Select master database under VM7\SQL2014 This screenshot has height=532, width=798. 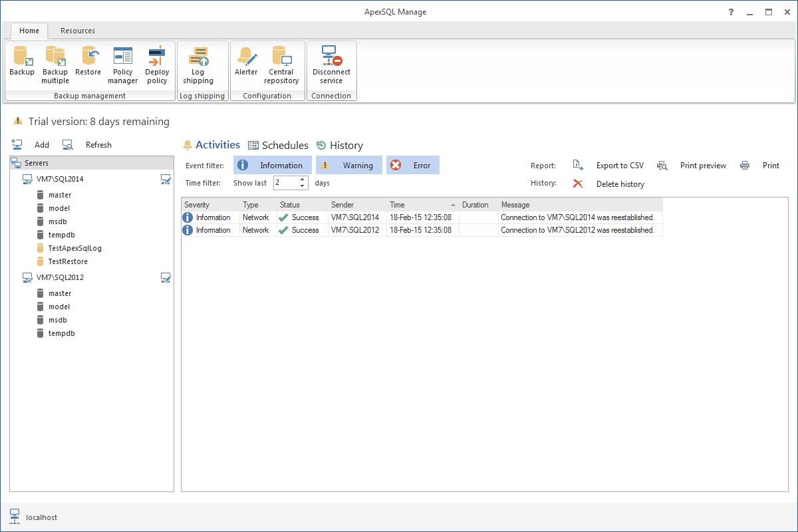pos(60,195)
